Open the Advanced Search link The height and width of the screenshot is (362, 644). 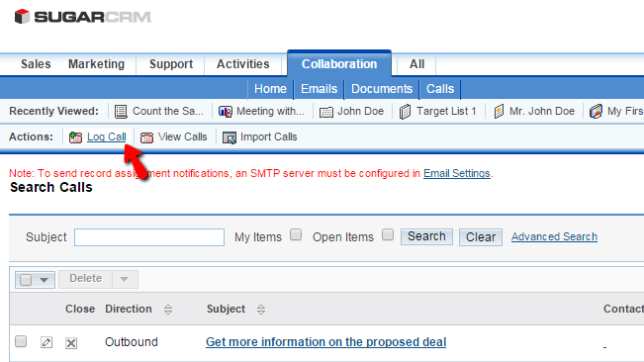click(554, 236)
